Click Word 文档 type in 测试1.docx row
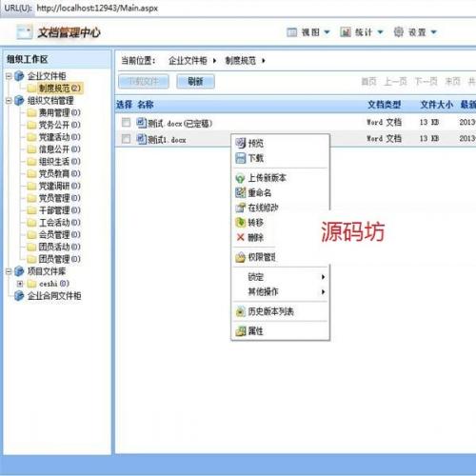This screenshot has width=476, height=476. 384,139
